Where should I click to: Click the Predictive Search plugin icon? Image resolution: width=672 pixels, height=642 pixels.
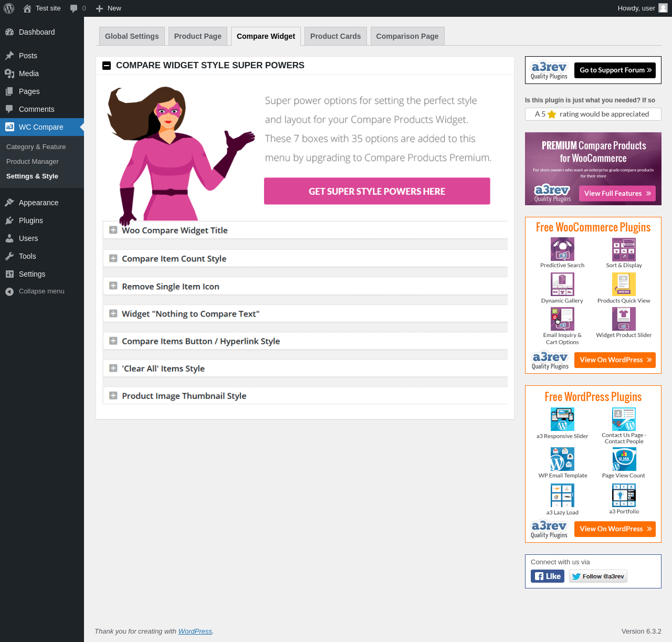pyautogui.click(x=562, y=249)
